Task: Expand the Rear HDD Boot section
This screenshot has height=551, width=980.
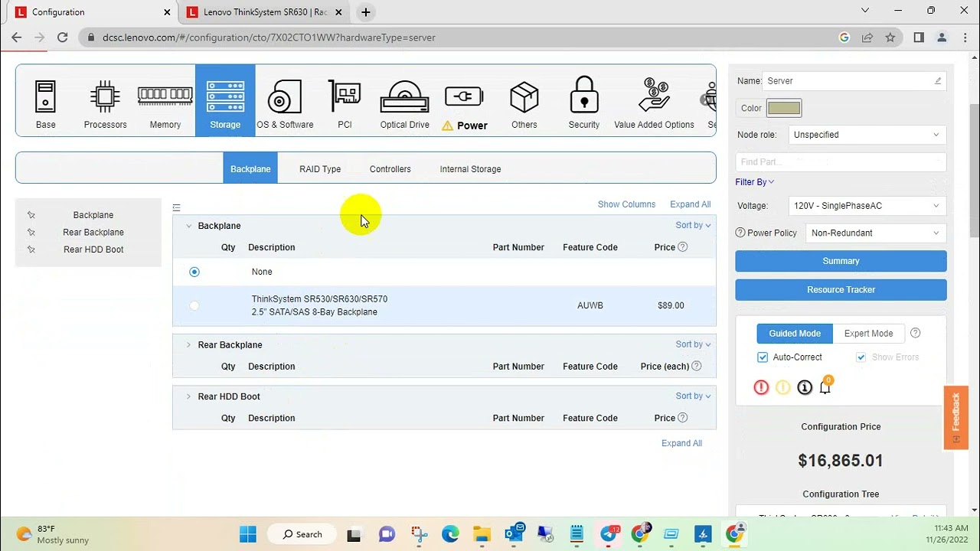Action: [x=188, y=396]
